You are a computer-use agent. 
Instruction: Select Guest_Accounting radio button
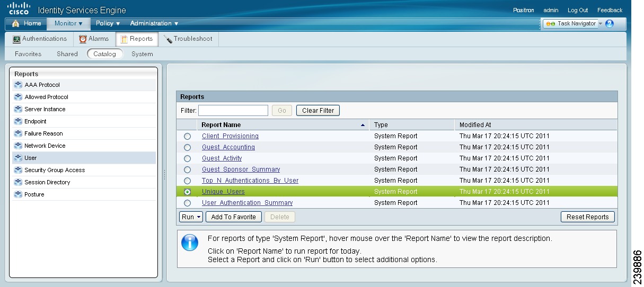coord(187,148)
